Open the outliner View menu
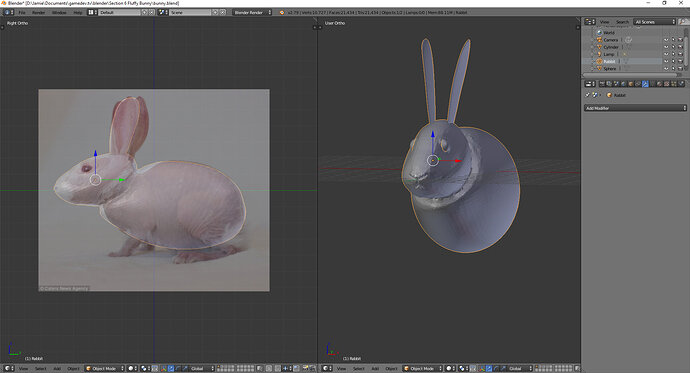Viewport: 690px width, 373px height. pos(605,22)
